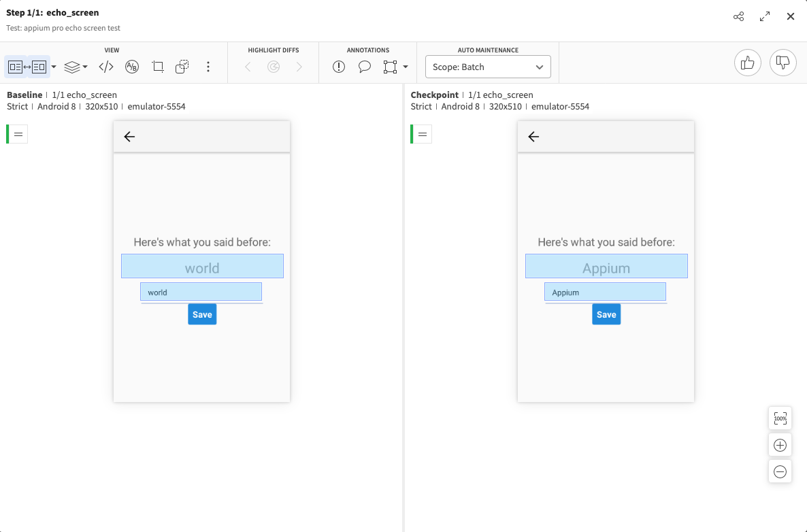Click the large 'world' text in baseline

(202, 268)
